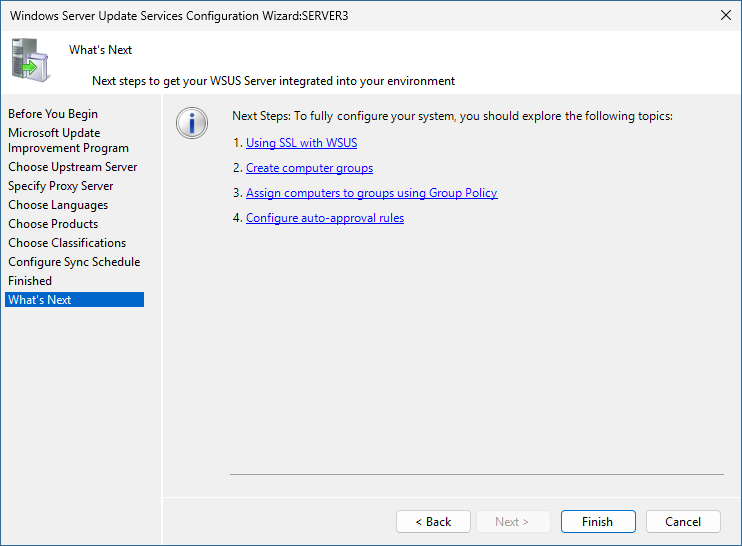Open the Configure auto-approval rules link
Viewport: 742px width, 546px height.
click(x=325, y=218)
